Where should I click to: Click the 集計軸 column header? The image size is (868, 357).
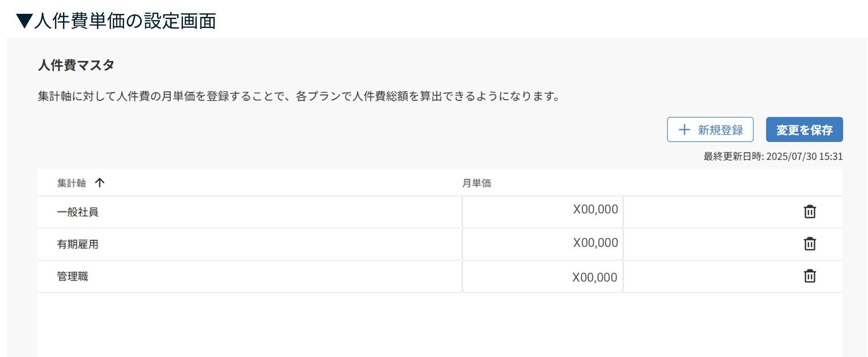click(71, 183)
